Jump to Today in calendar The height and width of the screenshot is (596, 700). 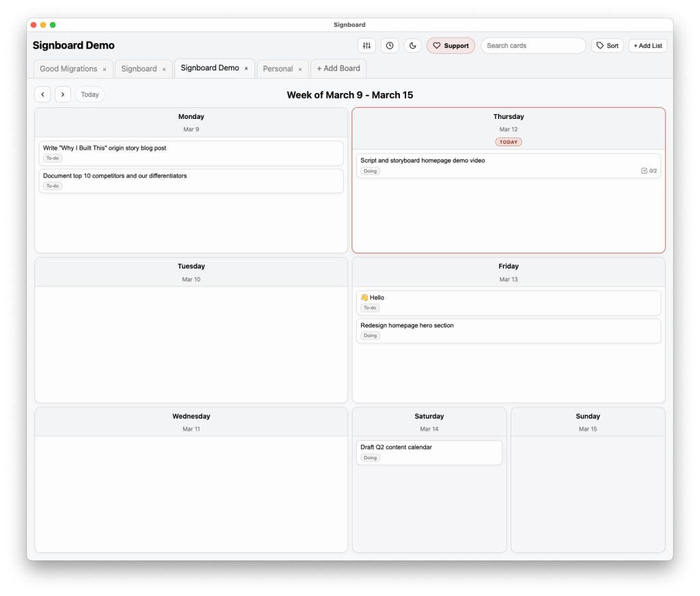click(x=90, y=95)
